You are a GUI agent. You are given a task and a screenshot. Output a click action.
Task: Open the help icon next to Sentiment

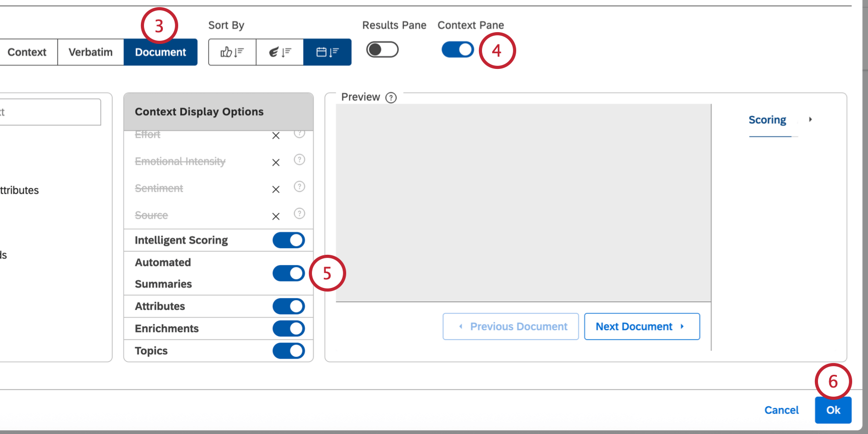click(300, 187)
